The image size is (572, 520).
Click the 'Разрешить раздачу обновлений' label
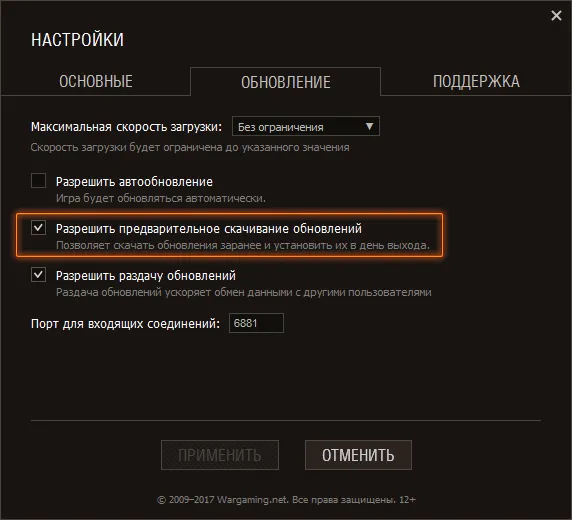click(146, 276)
